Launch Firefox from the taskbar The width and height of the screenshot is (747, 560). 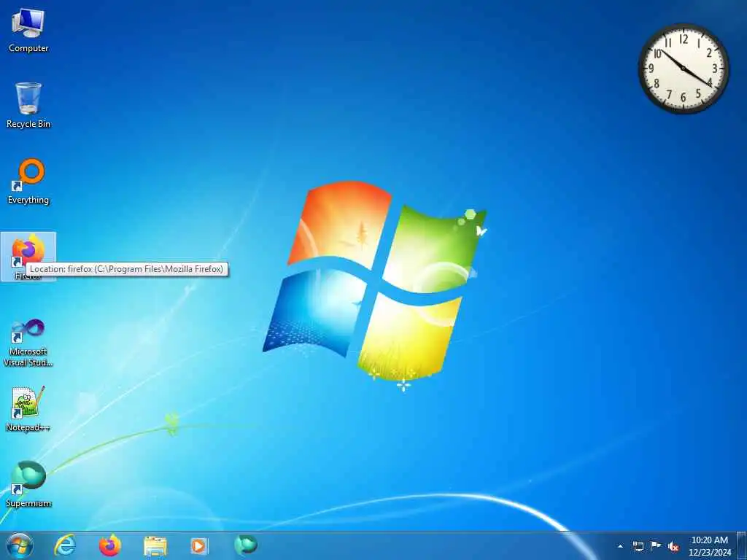tap(110, 545)
